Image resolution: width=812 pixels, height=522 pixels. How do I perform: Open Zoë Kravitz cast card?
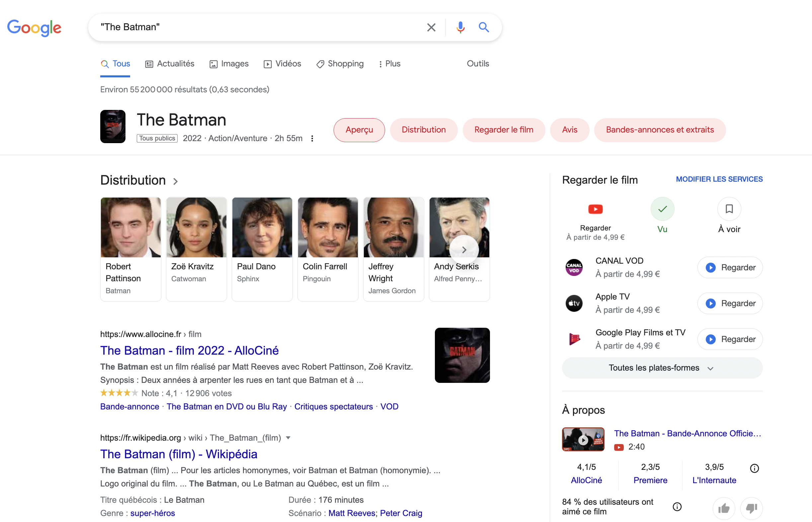click(197, 249)
